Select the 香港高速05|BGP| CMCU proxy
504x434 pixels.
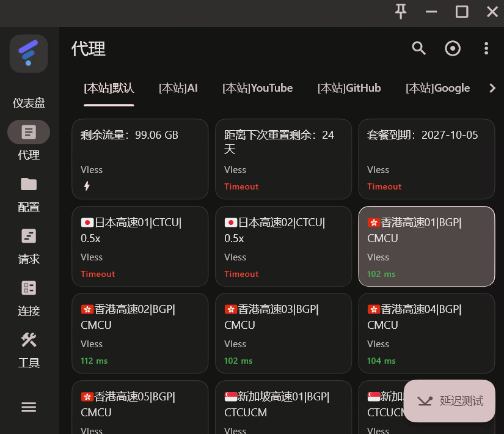(x=140, y=407)
